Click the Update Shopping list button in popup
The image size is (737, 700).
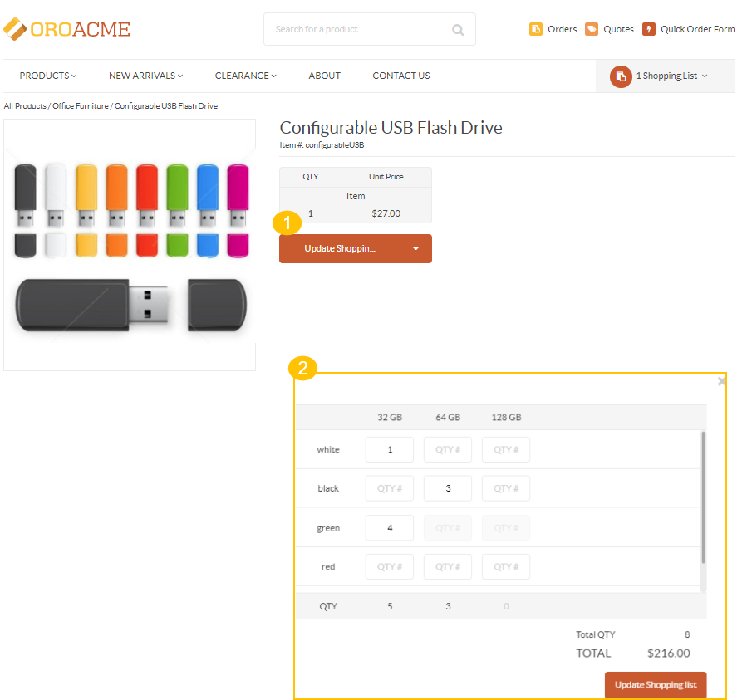click(656, 685)
